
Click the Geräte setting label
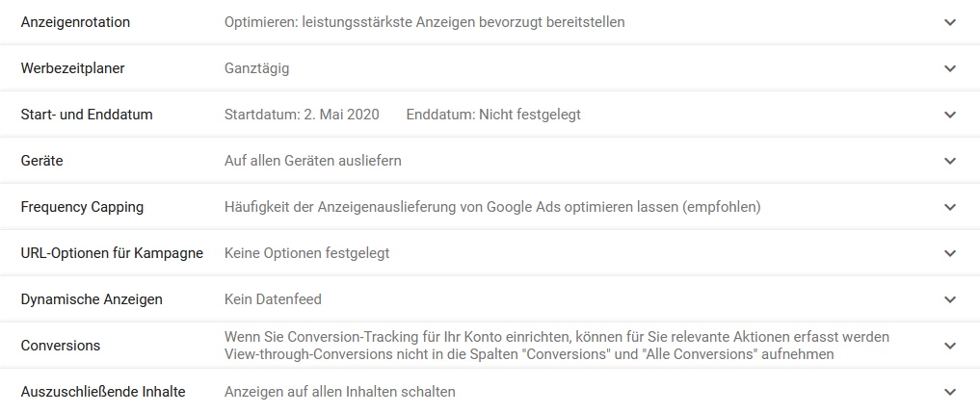pyautogui.click(x=42, y=161)
